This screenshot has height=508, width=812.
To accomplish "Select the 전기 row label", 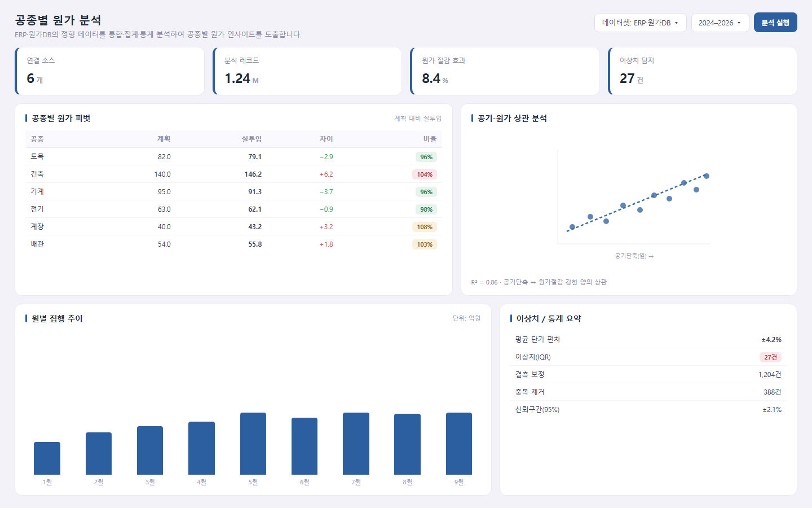I will click(37, 209).
